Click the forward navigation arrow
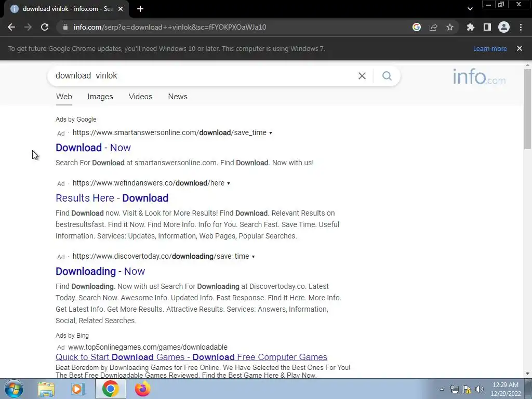The width and height of the screenshot is (532, 399). (x=28, y=27)
